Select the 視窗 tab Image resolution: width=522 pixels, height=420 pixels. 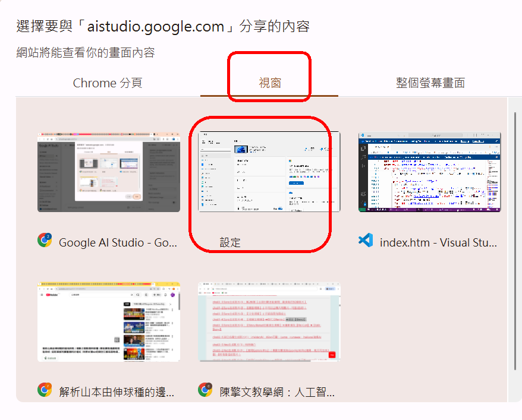269,83
